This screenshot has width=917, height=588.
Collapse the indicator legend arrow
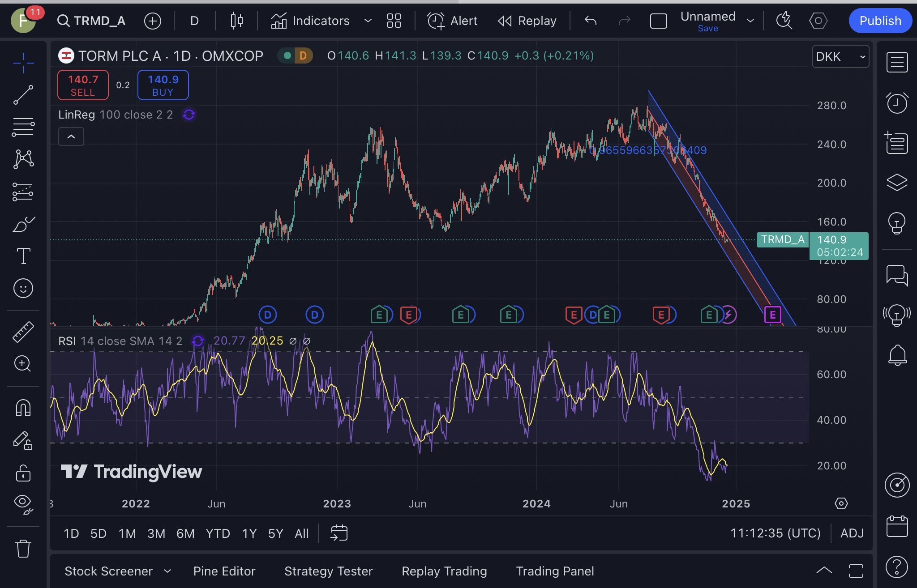(x=71, y=136)
